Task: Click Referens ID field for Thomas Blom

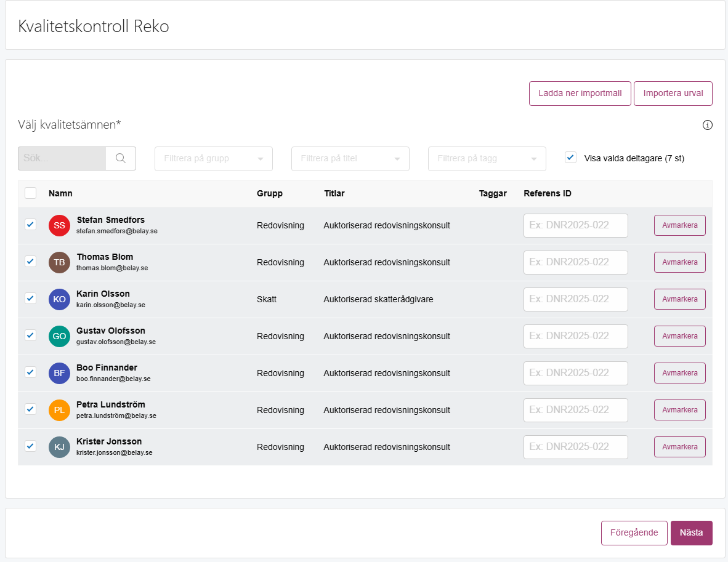Action: tap(576, 262)
